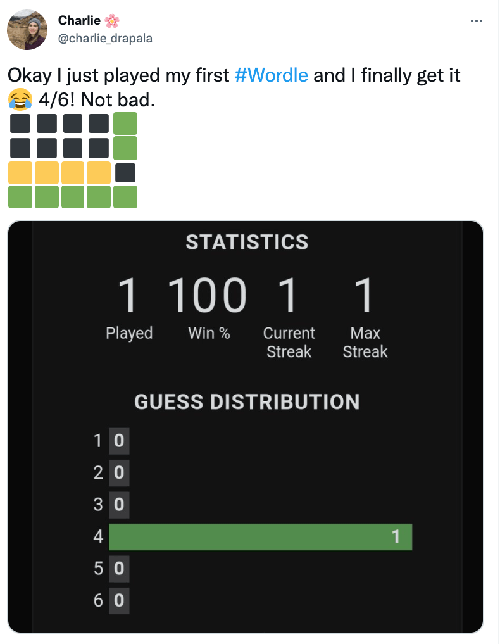This screenshot has width=500, height=644.
Task: Click the GUESS DISTRIBUTION heading
Action: coord(247,402)
